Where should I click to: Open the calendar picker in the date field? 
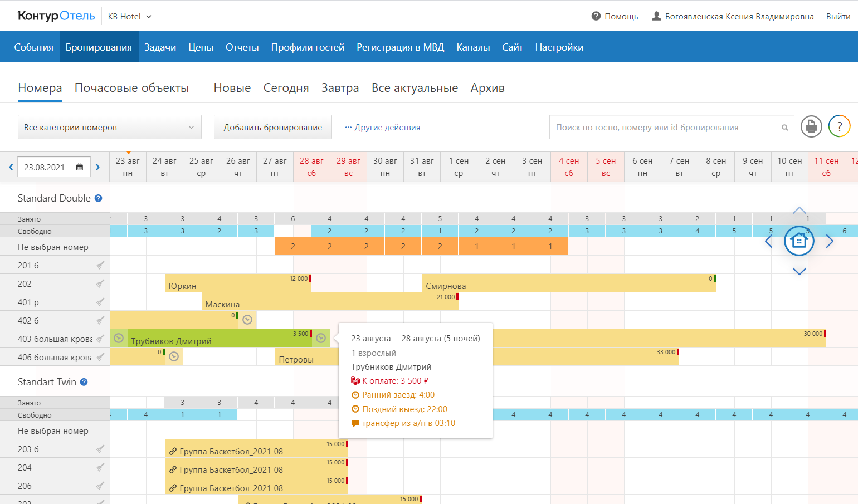80,167
